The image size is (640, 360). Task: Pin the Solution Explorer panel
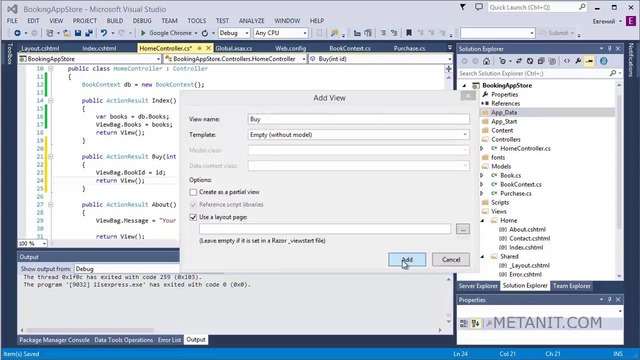click(609, 49)
